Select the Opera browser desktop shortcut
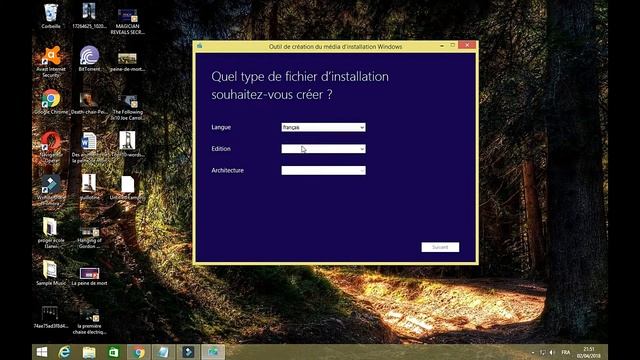 (x=51, y=147)
